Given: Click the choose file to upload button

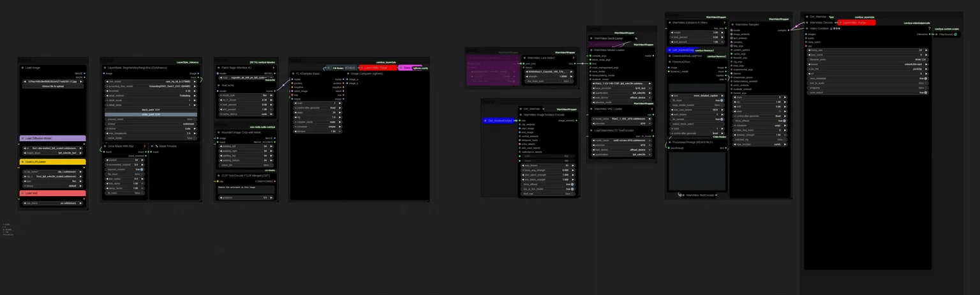Looking at the screenshot, I should coord(52,86).
